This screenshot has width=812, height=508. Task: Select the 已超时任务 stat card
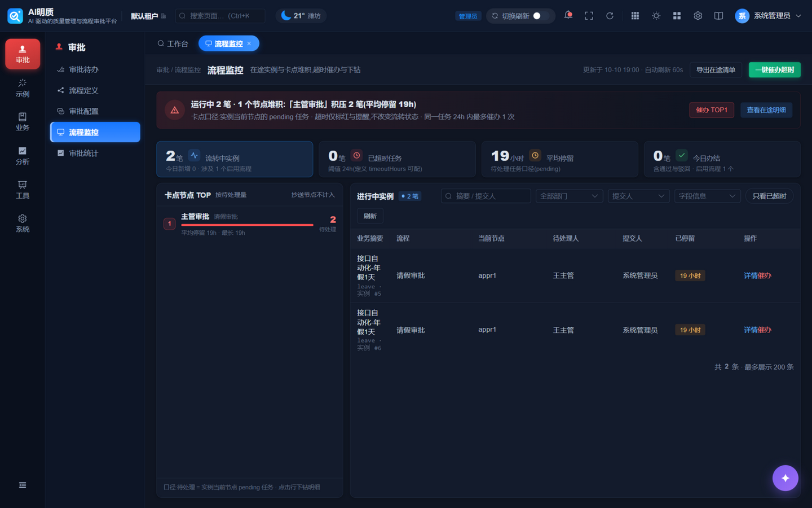(x=397, y=159)
